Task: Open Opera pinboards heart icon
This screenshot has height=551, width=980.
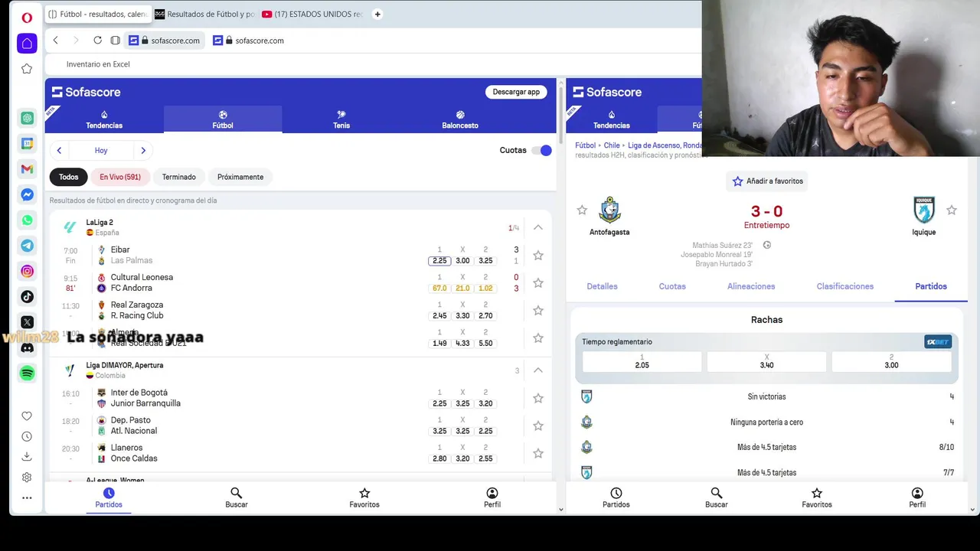Action: point(27,416)
